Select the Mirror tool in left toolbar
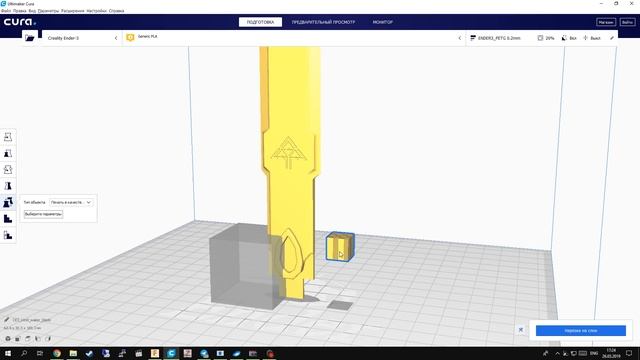Screen dimensions: 640x360 tap(8, 186)
